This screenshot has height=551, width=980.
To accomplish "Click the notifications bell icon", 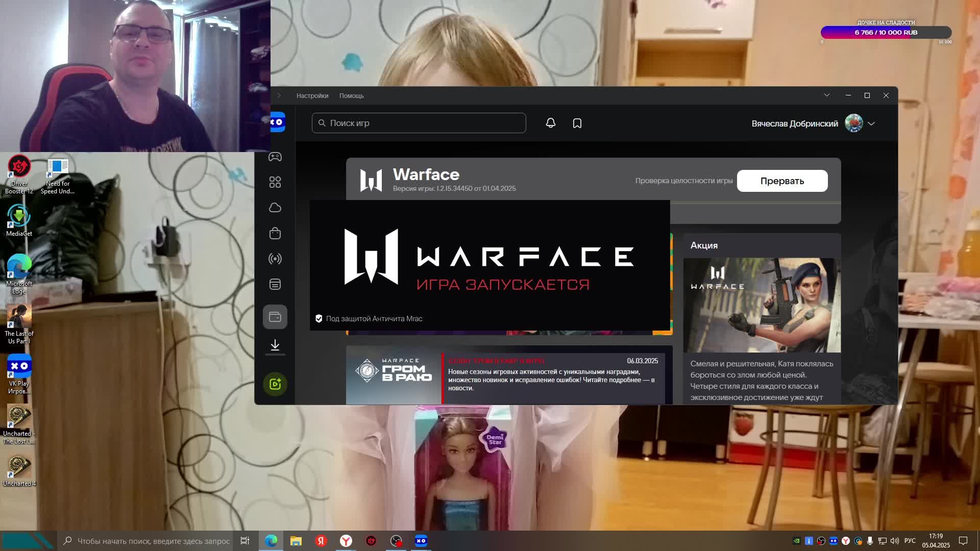I will pyautogui.click(x=550, y=123).
